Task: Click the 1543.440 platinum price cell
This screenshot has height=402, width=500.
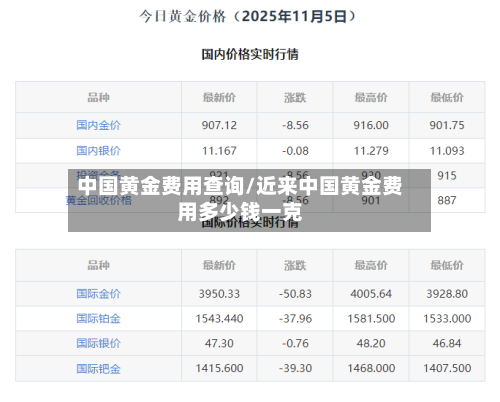Action: point(219,318)
